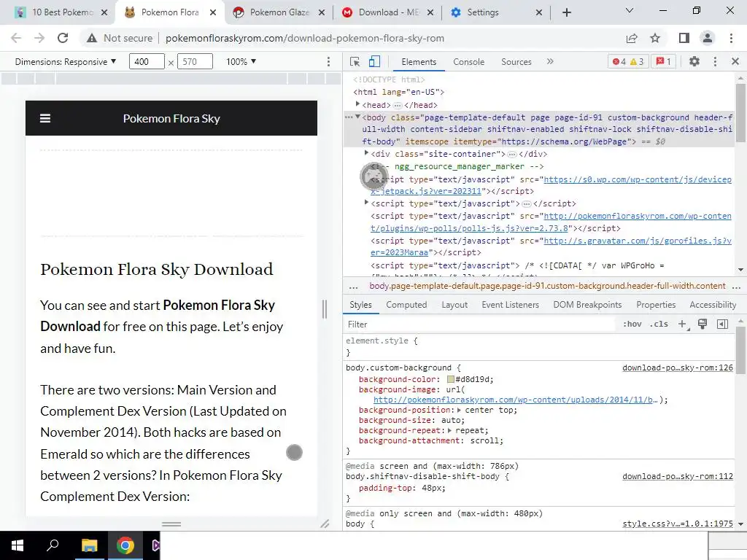Switch to 10 Best Pokemon browser tab
747x560 pixels.
[x=63, y=12]
